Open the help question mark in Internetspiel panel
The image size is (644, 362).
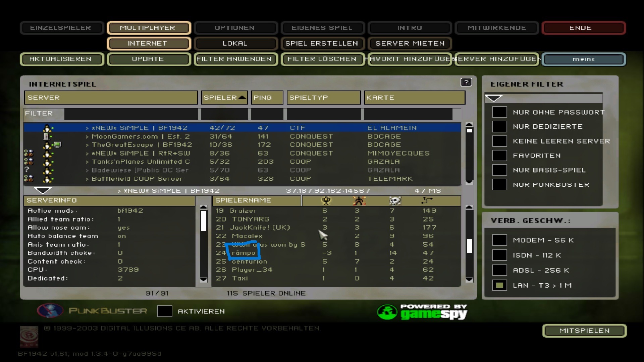(x=466, y=82)
